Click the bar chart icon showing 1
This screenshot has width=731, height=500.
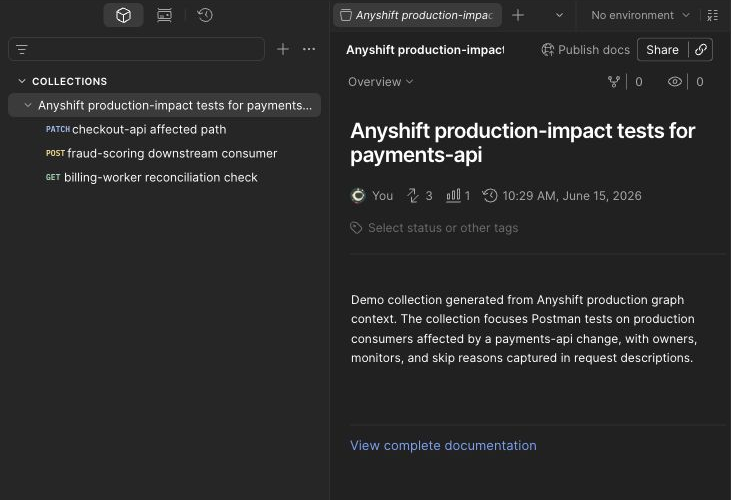(x=453, y=196)
